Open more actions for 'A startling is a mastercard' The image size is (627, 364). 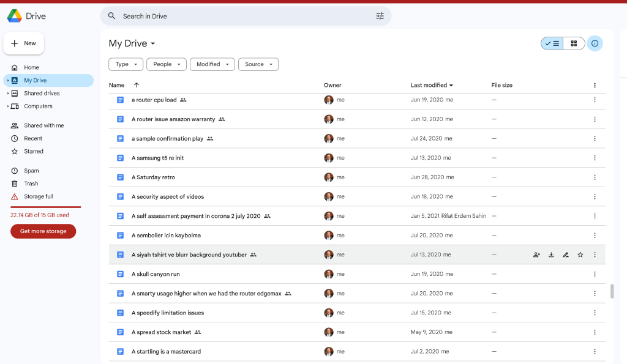(x=595, y=352)
